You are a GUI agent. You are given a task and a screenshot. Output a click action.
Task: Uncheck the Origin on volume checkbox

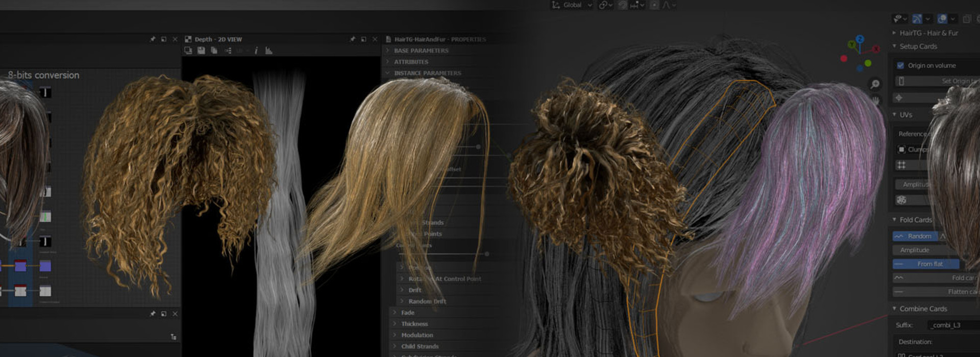pyautogui.click(x=900, y=65)
